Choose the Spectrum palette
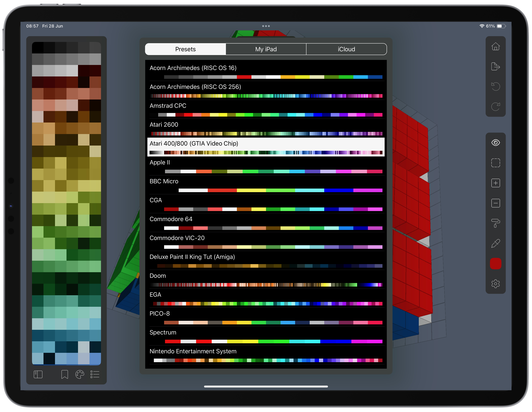This screenshot has height=412, width=532. pos(266,336)
